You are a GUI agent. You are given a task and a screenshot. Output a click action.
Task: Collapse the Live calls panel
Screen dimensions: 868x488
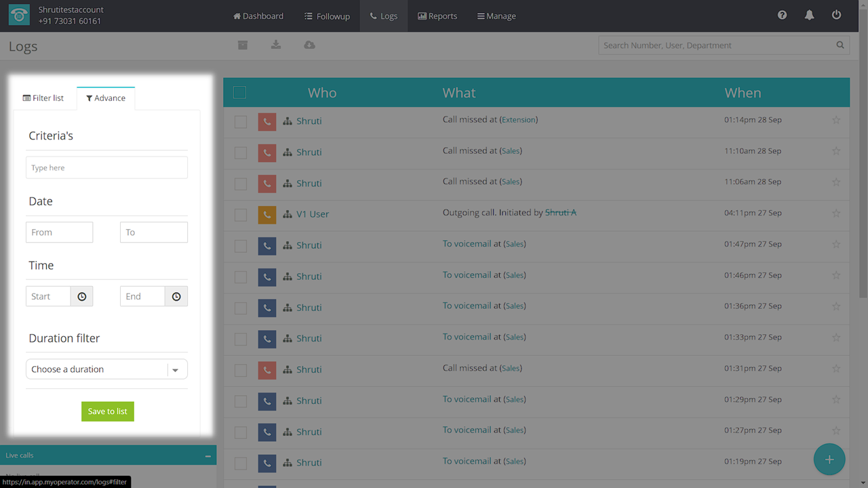pyautogui.click(x=208, y=456)
